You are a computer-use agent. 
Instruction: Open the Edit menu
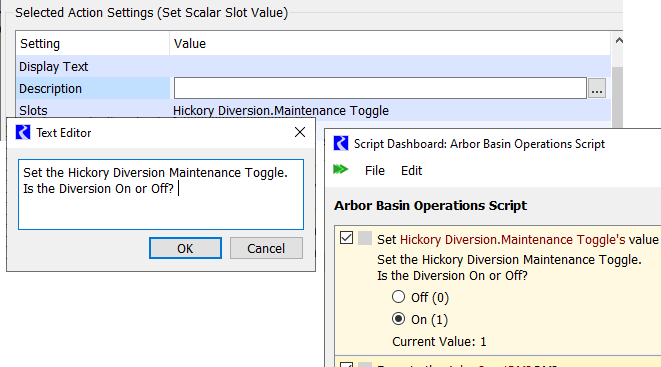tap(411, 171)
